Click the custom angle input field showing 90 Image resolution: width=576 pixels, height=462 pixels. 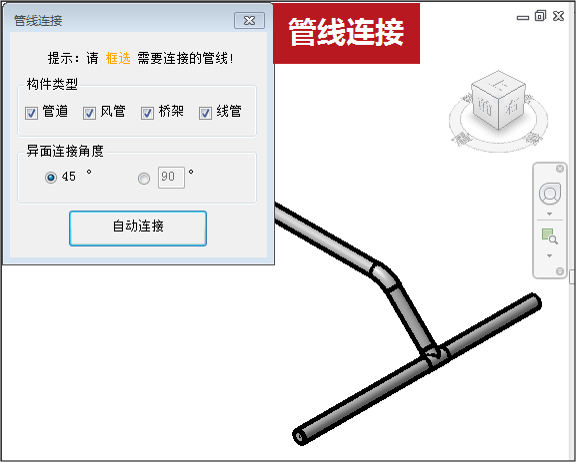171,178
